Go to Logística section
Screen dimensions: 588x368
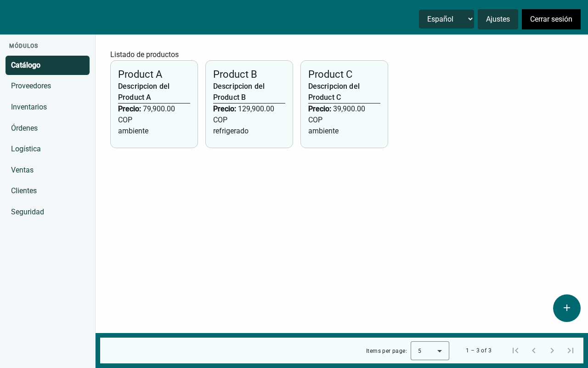47,149
